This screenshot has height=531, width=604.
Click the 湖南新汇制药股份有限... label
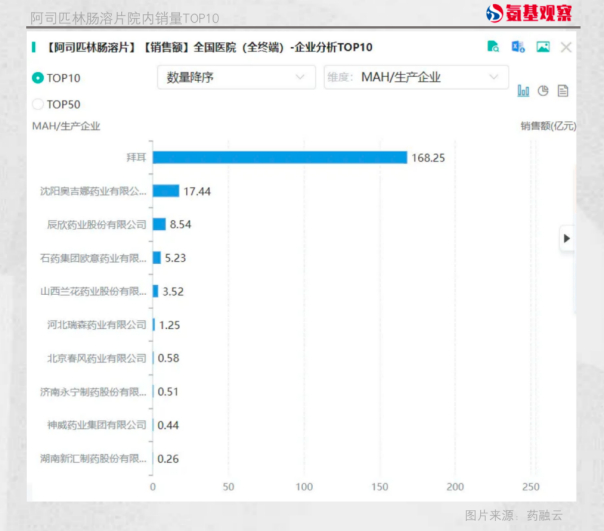93,459
